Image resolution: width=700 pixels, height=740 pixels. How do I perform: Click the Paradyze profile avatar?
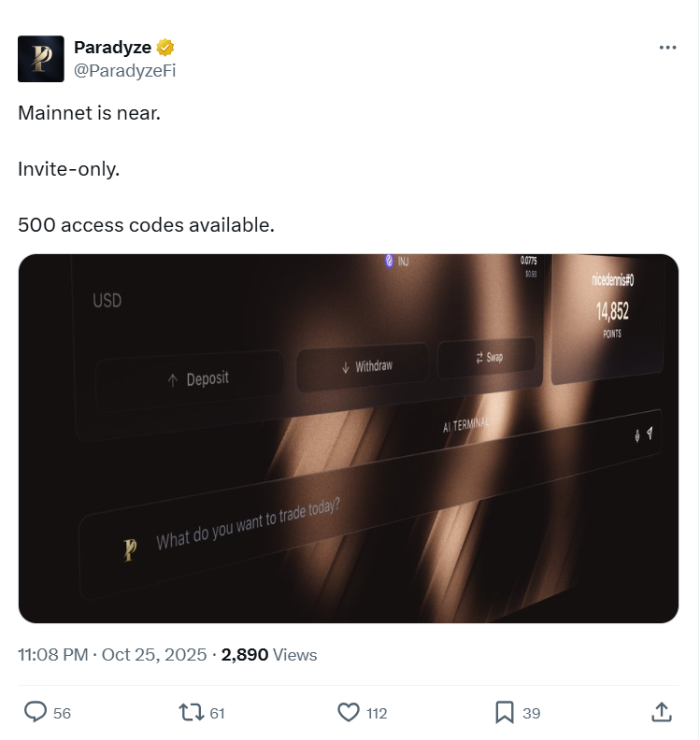[41, 59]
